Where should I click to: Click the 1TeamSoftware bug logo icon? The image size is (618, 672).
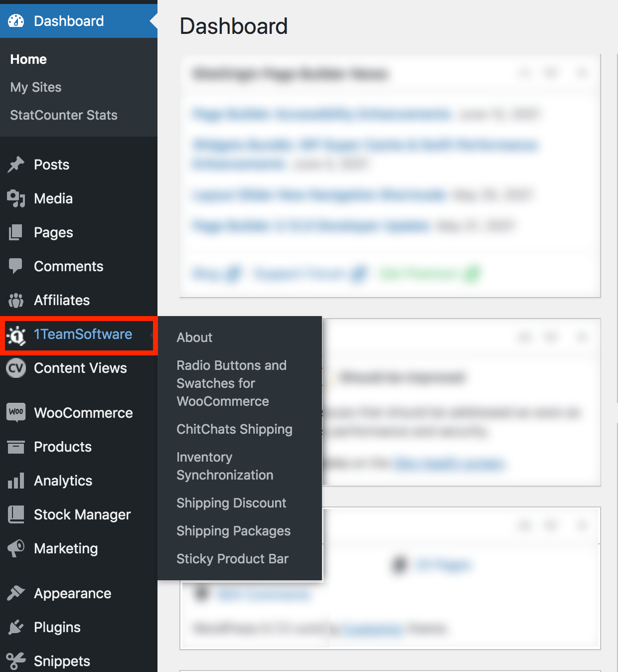coord(15,335)
